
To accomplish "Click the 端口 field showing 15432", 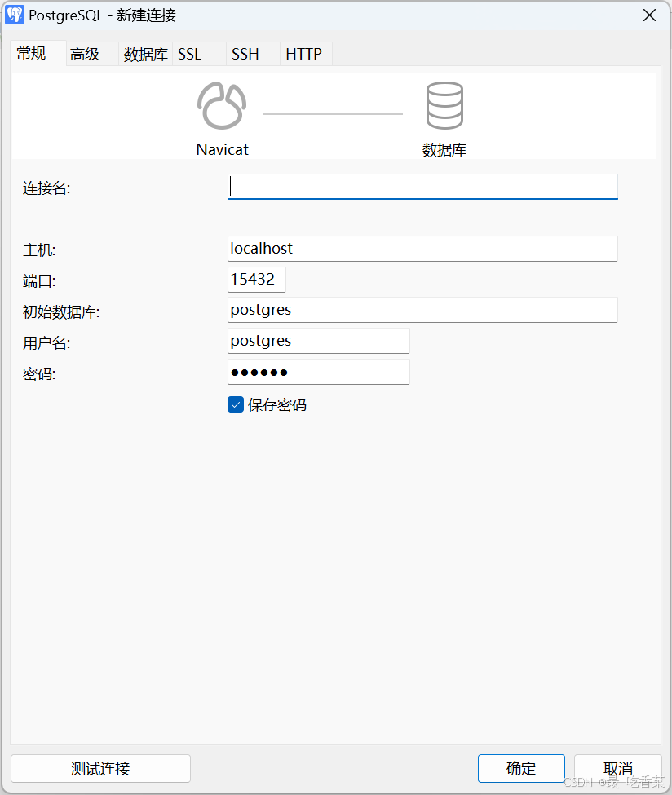I will (257, 280).
